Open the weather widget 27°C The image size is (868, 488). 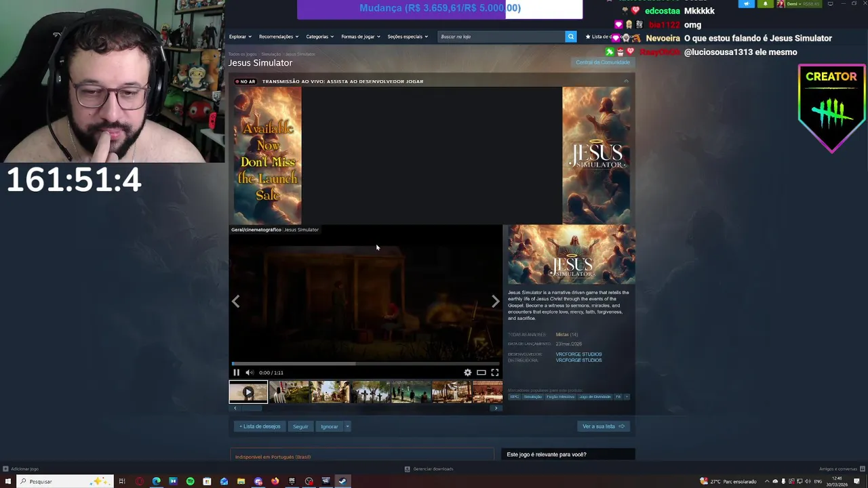point(728,481)
